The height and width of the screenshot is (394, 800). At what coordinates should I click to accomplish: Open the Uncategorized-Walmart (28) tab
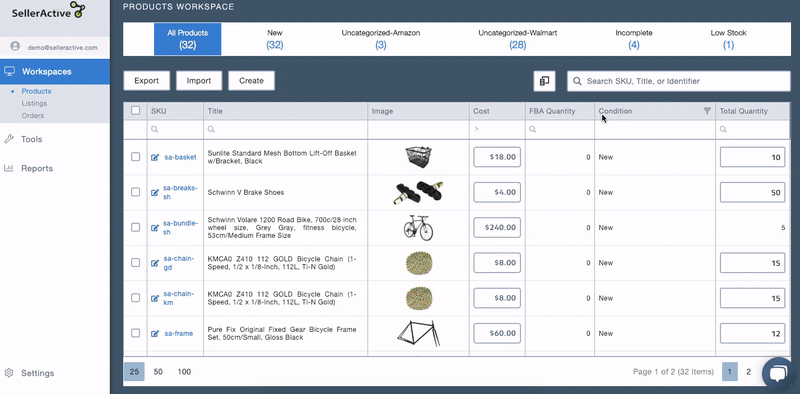coord(517,39)
